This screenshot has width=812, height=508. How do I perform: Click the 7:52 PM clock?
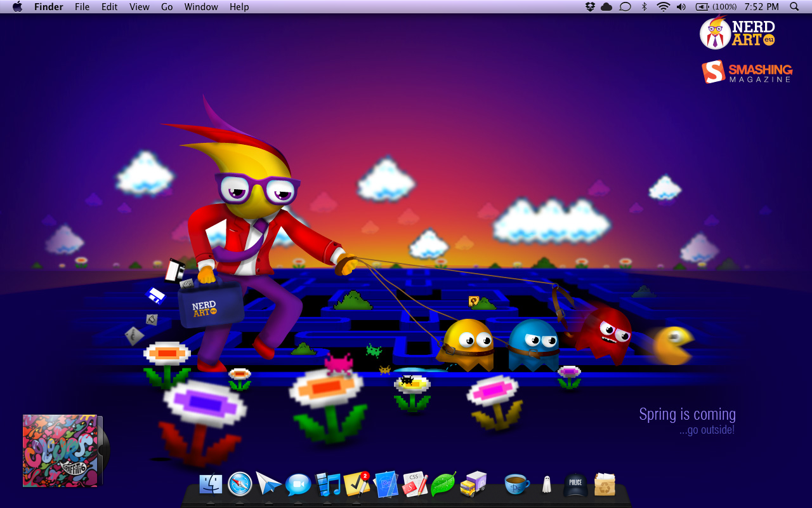point(761,7)
